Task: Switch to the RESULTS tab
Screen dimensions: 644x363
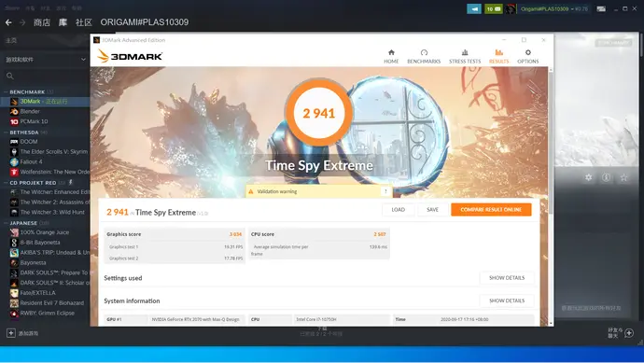Action: pos(498,56)
